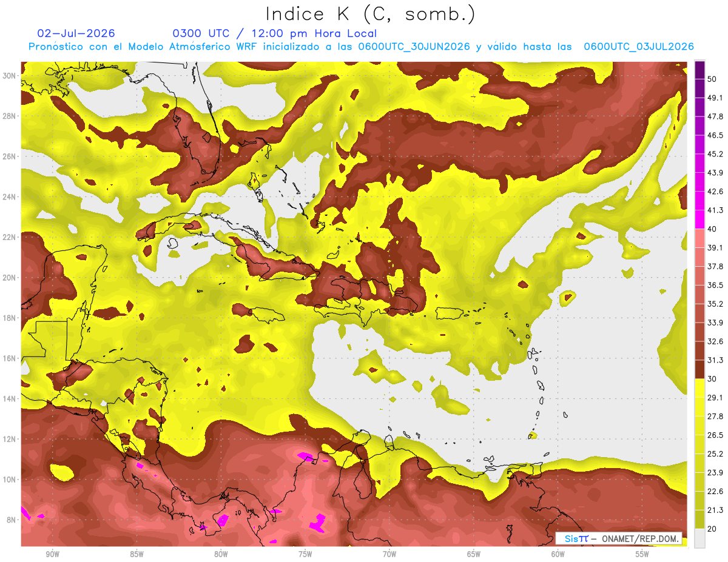Click the '16N' latitude axis label
The width and height of the screenshot is (728, 562).
[10, 358]
